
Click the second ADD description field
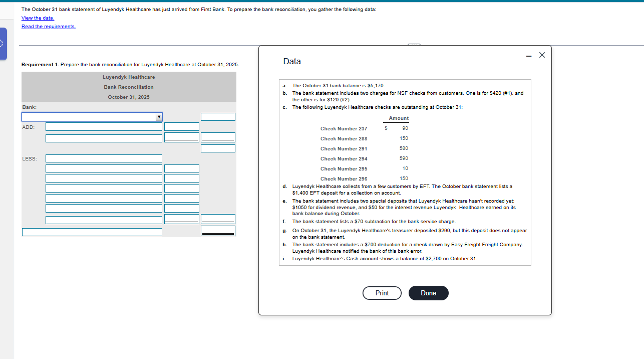coord(104,138)
